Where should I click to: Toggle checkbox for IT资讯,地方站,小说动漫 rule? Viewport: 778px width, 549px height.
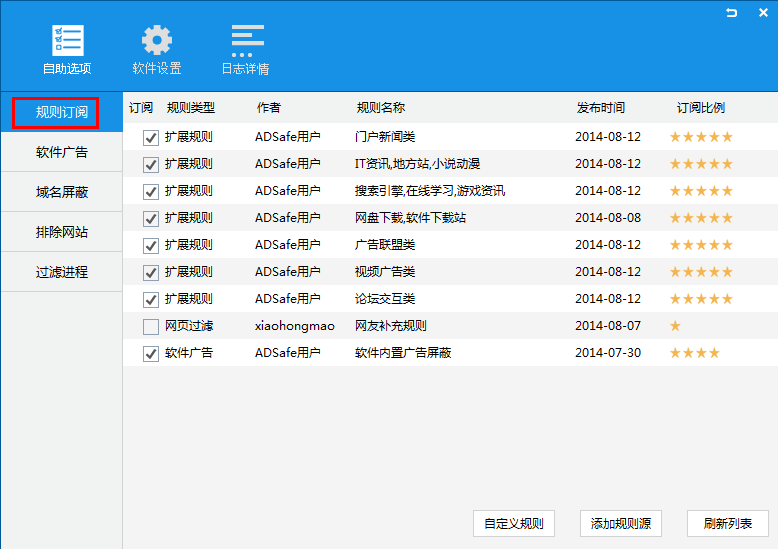coord(151,164)
